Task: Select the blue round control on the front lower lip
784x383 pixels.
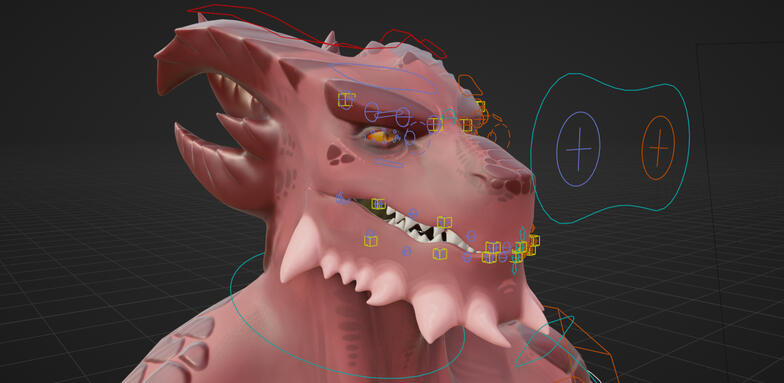Action: [467, 257]
